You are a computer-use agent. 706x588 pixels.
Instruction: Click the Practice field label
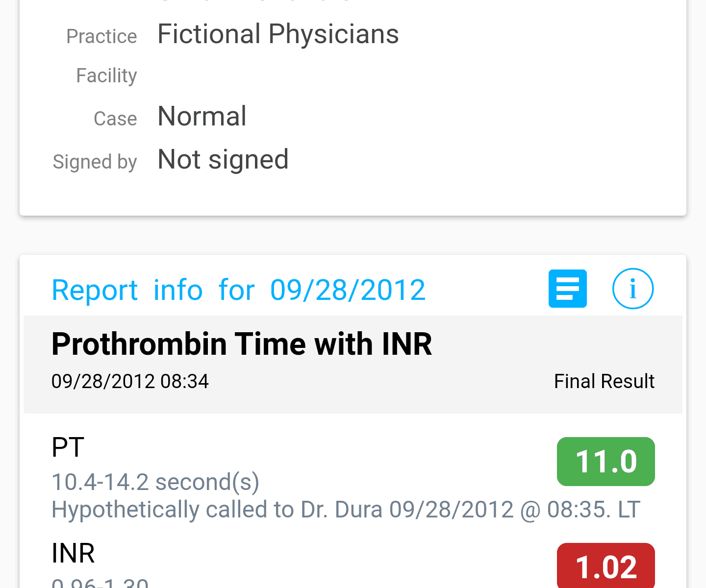[x=101, y=36]
